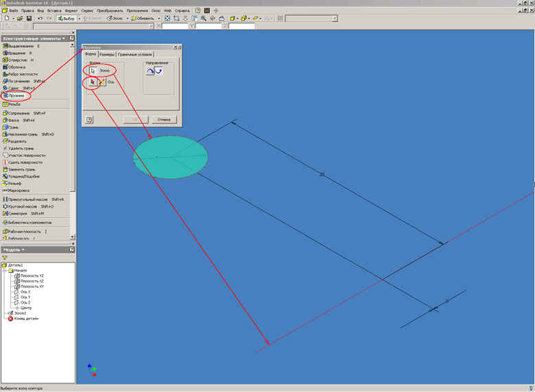The width and height of the screenshot is (535, 392).
Task: Click the Отмена button
Action: [x=164, y=120]
